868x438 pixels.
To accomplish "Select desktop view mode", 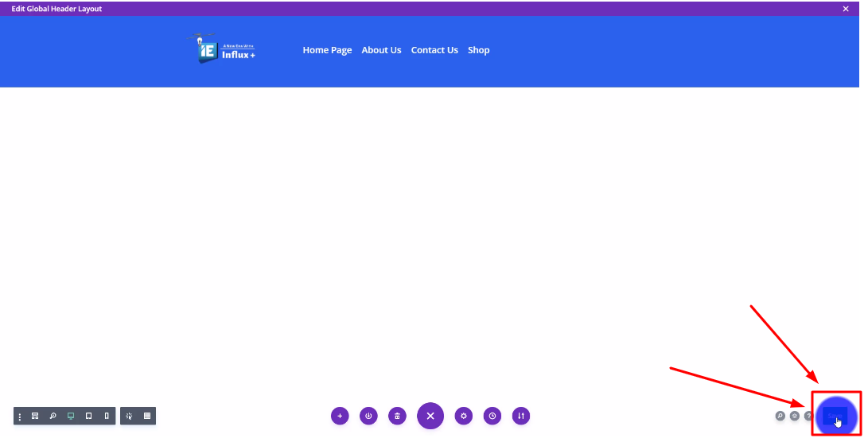I will [71, 416].
